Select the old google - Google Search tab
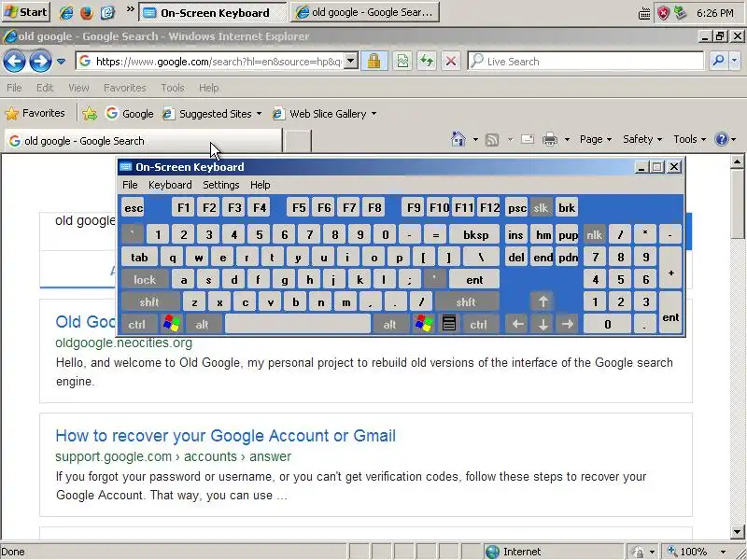747x560 pixels. pos(143,141)
